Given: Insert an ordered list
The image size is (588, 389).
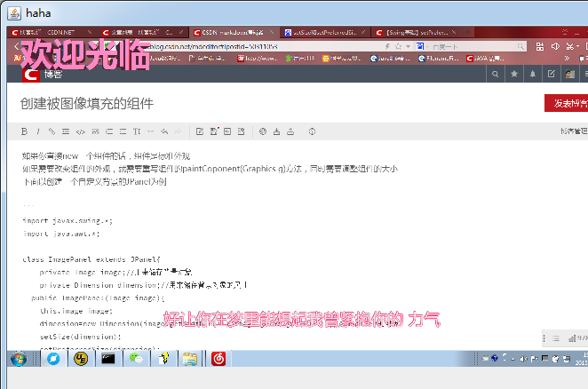Looking at the screenshot, I should (109, 131).
